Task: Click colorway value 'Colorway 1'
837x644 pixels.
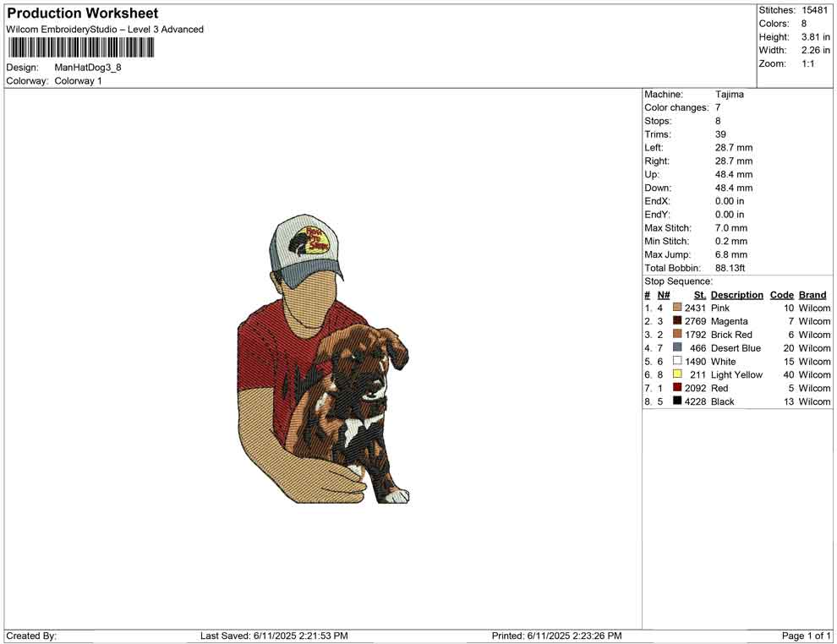Action: [78, 81]
